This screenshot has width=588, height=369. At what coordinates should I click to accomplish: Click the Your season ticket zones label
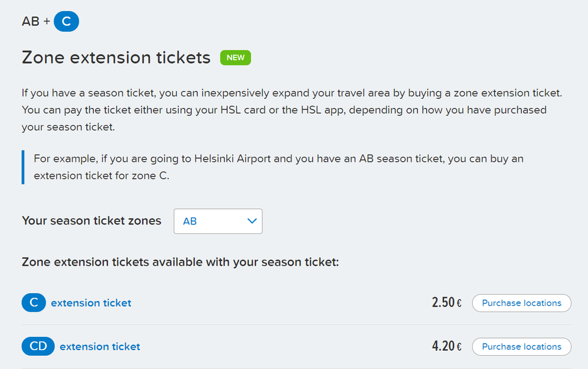pyautogui.click(x=91, y=220)
